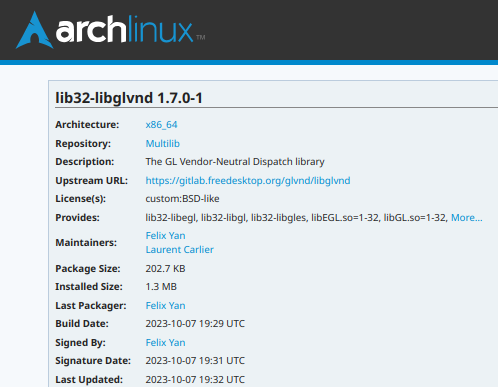Click the Installed Size: label

[x=89, y=287]
